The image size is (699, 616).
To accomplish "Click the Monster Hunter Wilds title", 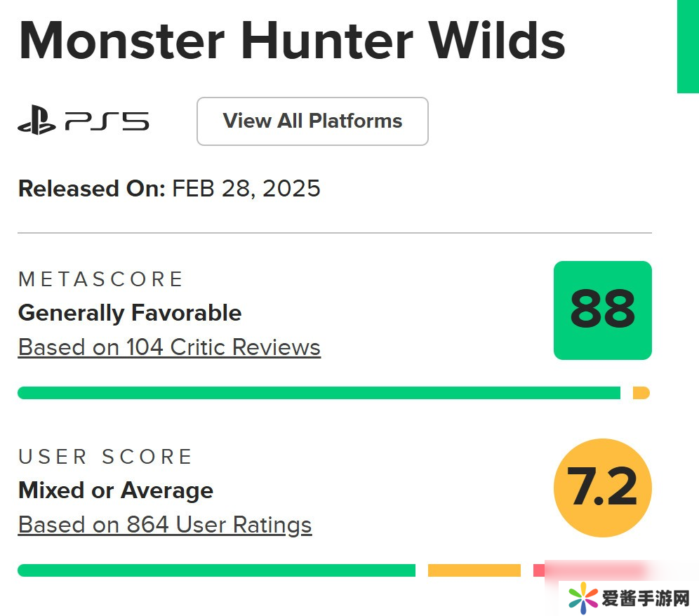I will [291, 40].
